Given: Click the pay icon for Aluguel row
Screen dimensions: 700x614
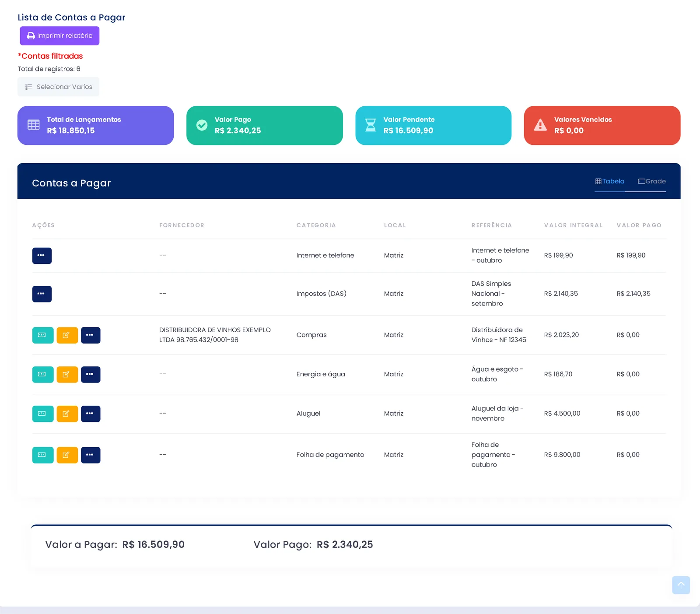Looking at the screenshot, I should coord(43,414).
